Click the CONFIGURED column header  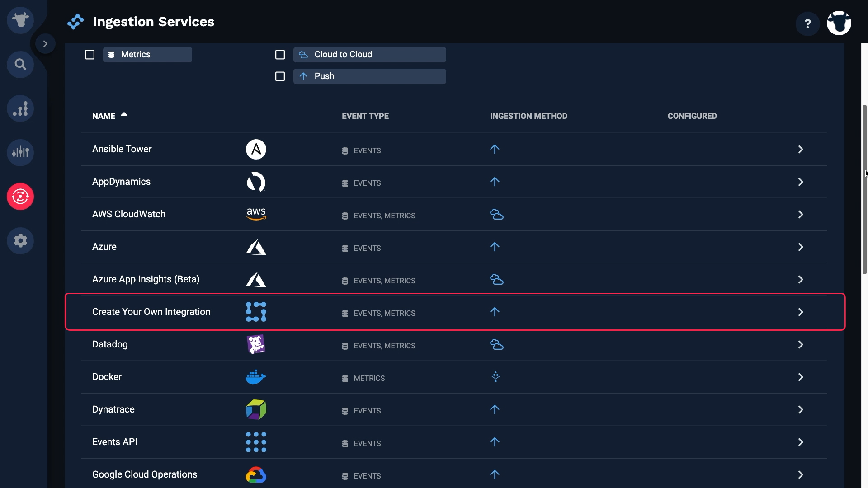692,116
